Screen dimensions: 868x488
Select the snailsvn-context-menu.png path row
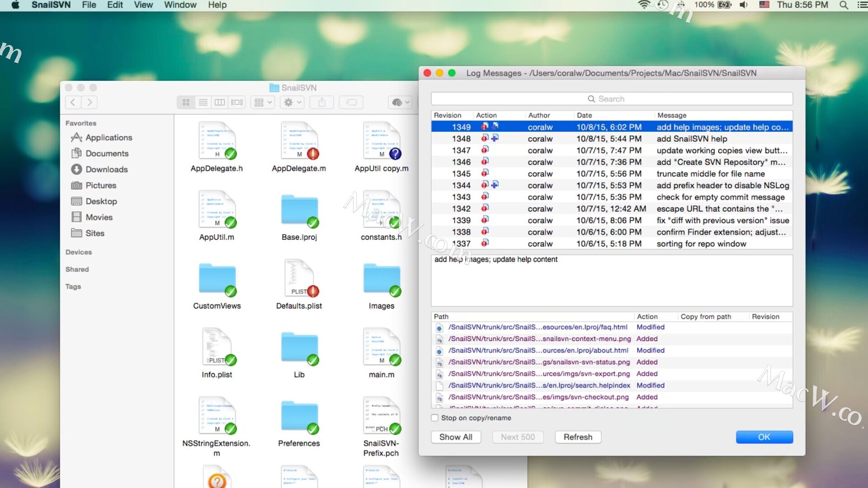coord(612,339)
